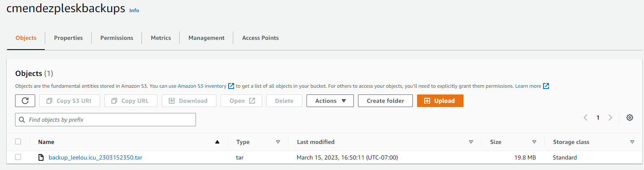
Task: Sort by Last modified column arrow
Action: pyautogui.click(x=471, y=142)
